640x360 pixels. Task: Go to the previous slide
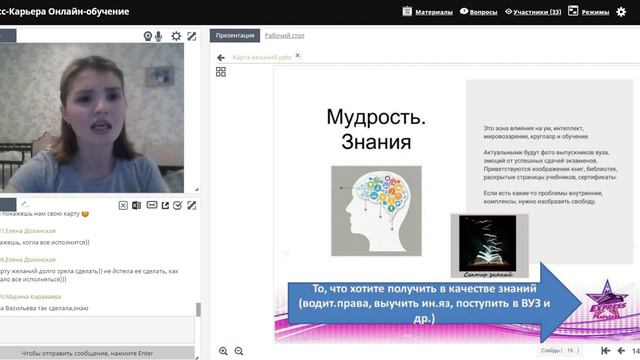[621, 351]
